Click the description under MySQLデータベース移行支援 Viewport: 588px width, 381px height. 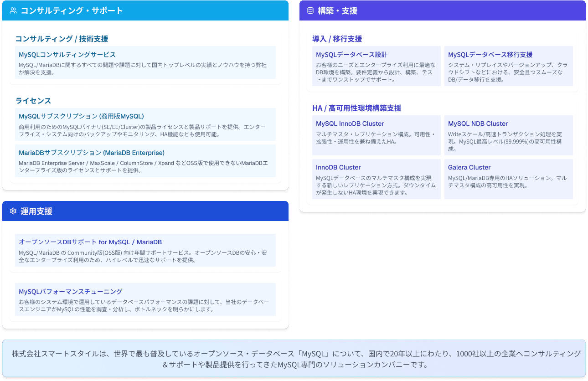[x=508, y=72]
